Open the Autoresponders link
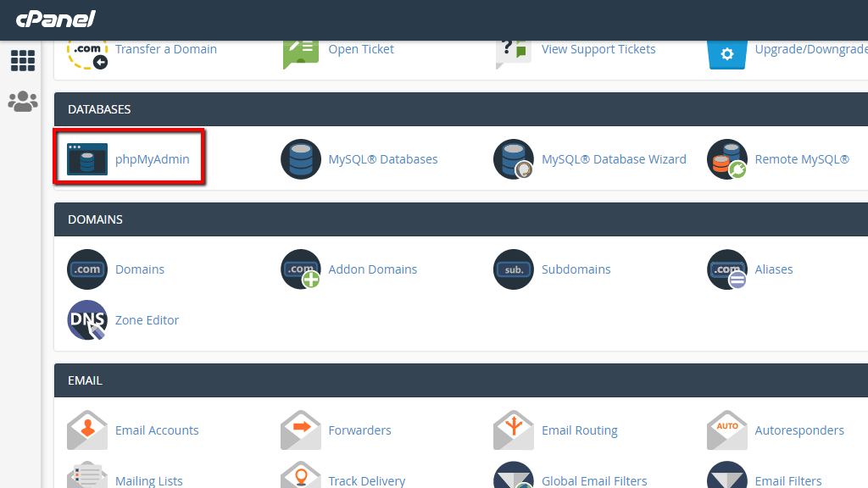This screenshot has width=868, height=488. pyautogui.click(x=799, y=430)
